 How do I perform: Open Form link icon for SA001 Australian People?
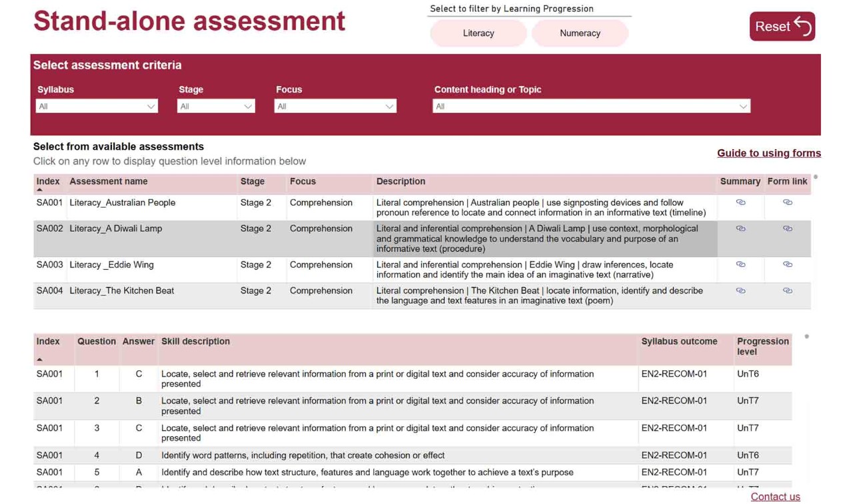pos(787,202)
